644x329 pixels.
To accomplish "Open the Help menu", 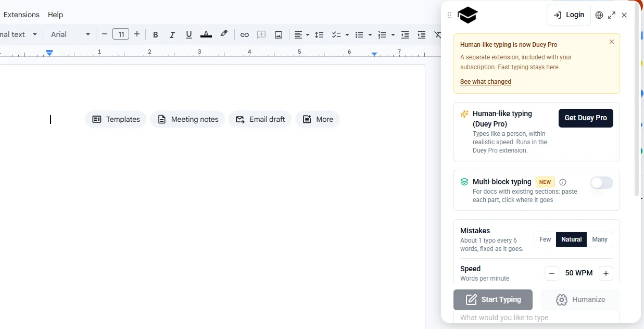I will pyautogui.click(x=55, y=15).
